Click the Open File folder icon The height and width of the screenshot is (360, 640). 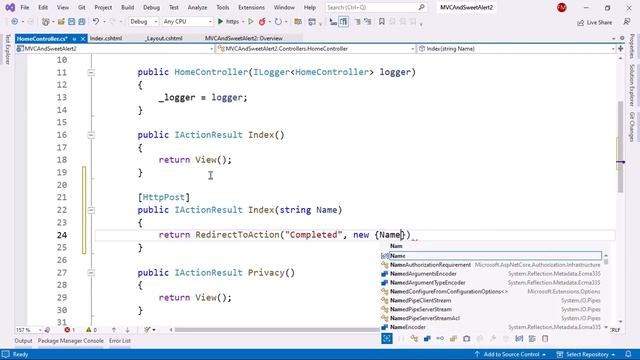(61, 22)
